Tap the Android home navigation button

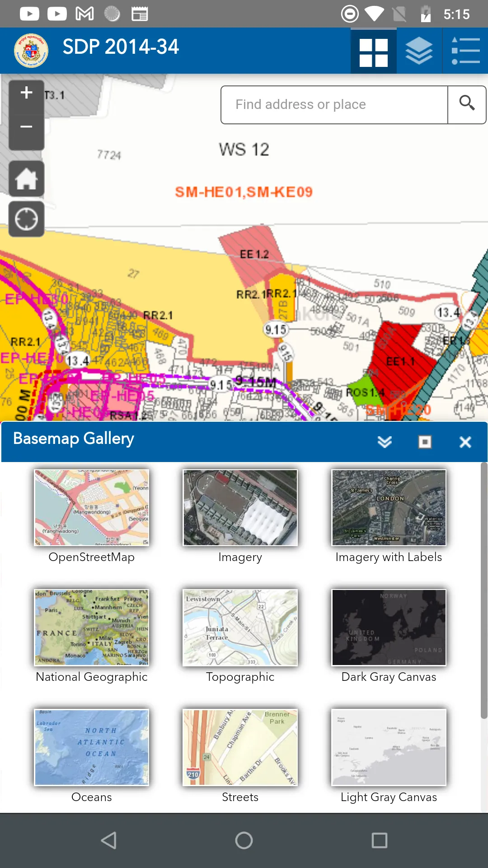244,840
